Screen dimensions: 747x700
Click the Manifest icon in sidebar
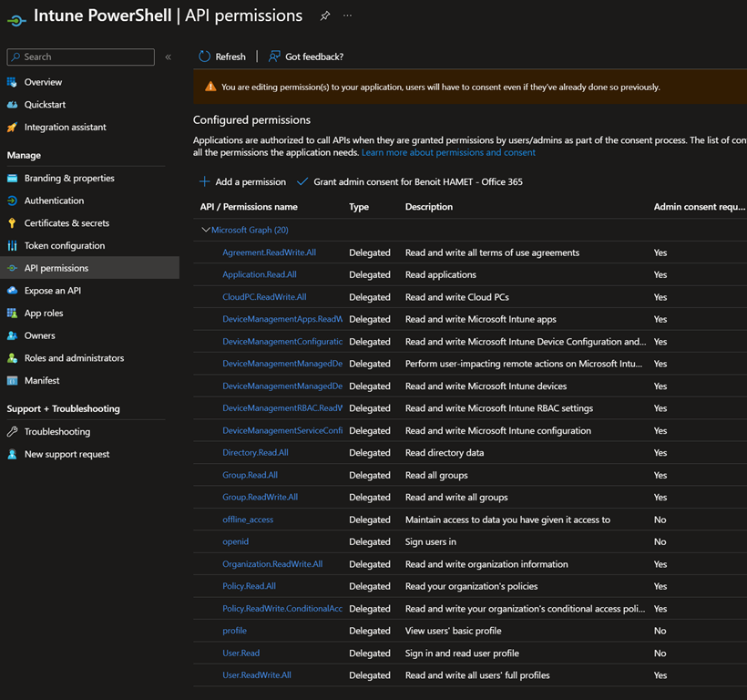[x=12, y=381]
